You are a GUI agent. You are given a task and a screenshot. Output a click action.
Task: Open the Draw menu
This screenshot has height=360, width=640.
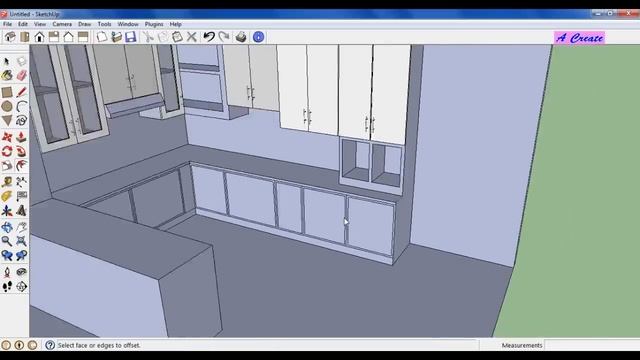pos(84,24)
